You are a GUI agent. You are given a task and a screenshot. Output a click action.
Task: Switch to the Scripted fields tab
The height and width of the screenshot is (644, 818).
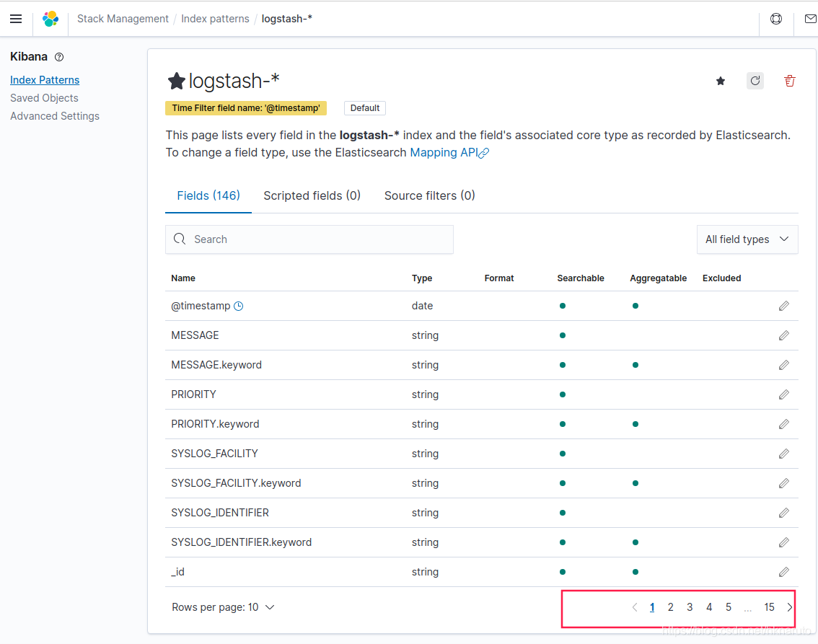pos(312,195)
